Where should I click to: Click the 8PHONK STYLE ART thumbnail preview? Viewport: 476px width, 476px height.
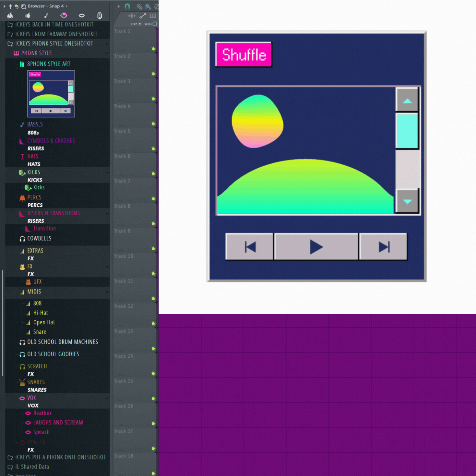tap(51, 94)
